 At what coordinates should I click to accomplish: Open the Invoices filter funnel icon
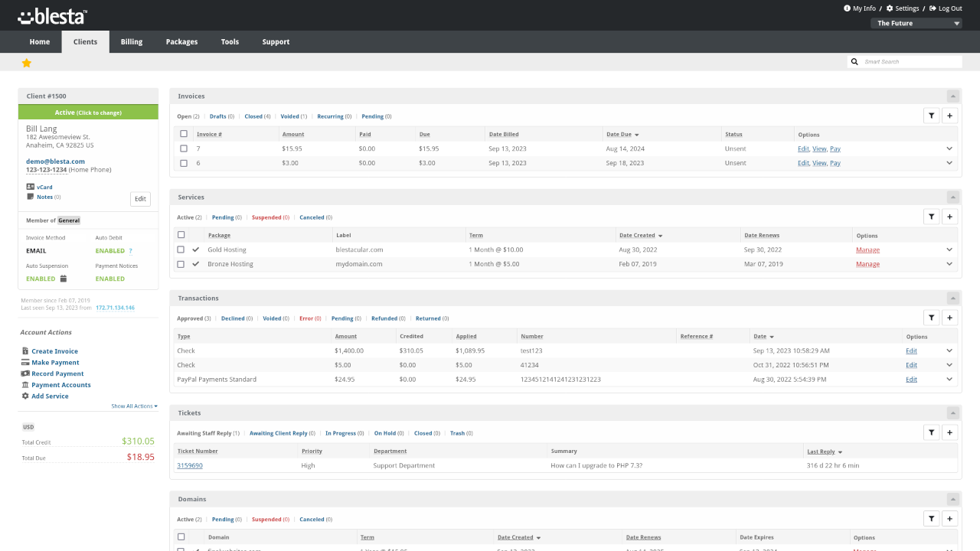tap(931, 116)
